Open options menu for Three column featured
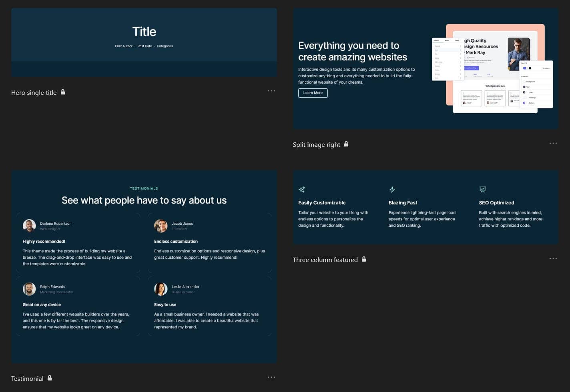Viewport: 570px width, 392px height. (x=553, y=258)
